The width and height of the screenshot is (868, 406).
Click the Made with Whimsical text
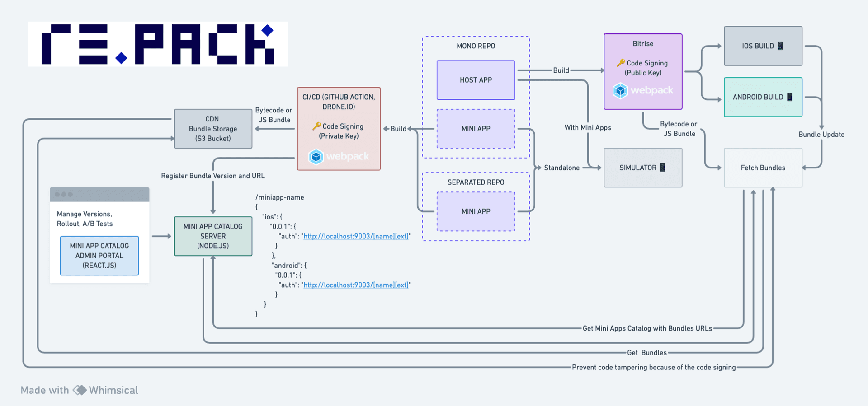tap(44, 390)
